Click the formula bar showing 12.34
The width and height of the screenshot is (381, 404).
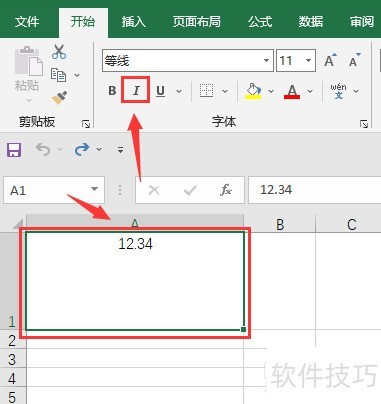click(315, 190)
